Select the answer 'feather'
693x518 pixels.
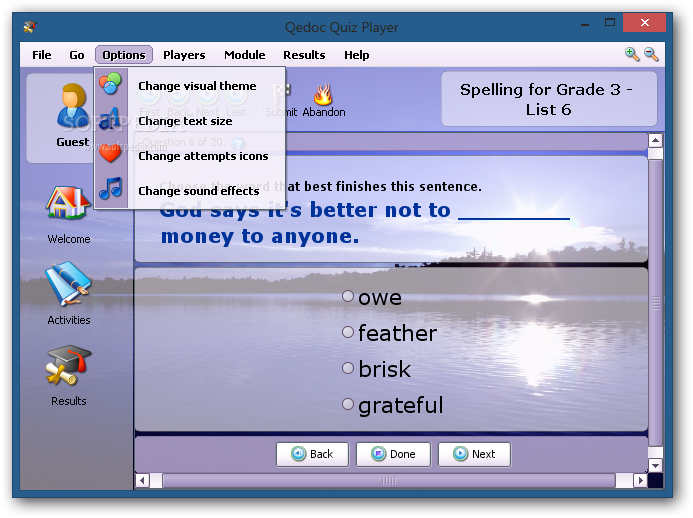pyautogui.click(x=348, y=332)
